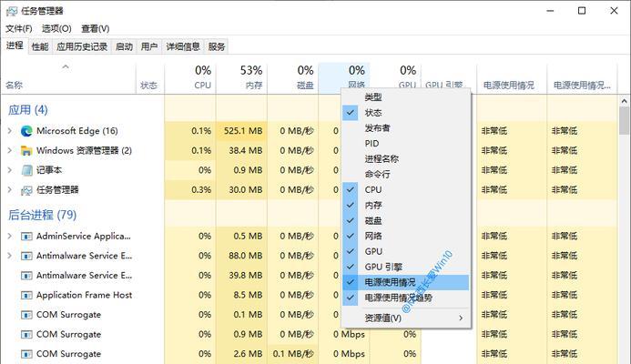Toggle 电源使用情况趋势 column in context menu
The image size is (631, 364).
406,298
